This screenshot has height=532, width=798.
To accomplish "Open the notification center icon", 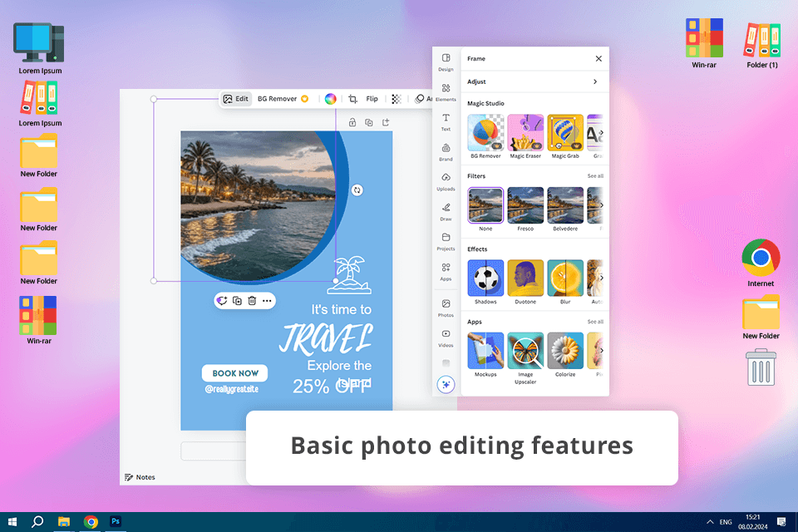I will click(x=781, y=522).
